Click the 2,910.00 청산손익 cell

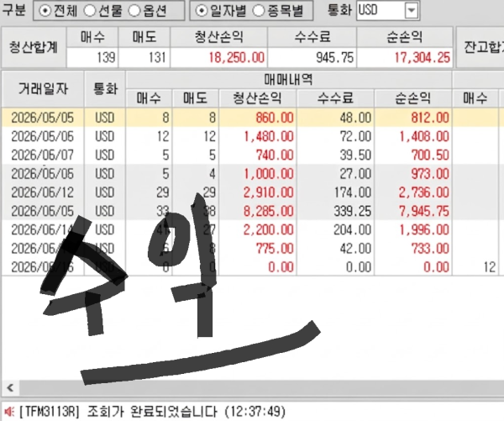[x=258, y=192]
